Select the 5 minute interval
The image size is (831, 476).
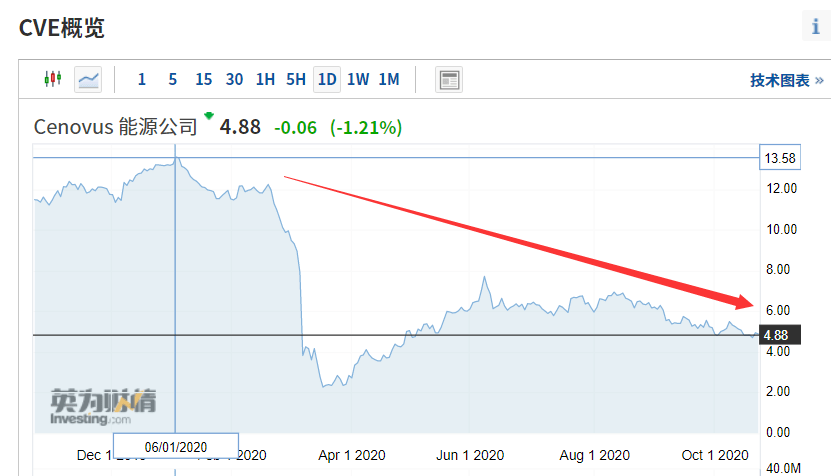[x=172, y=80]
